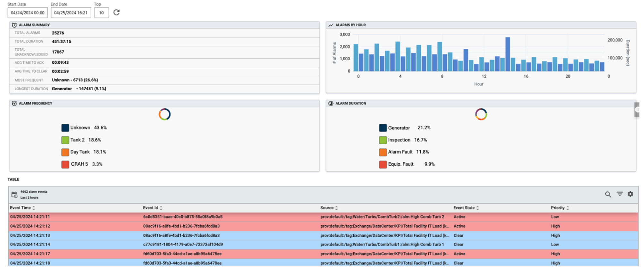Click the Start Date input field
644x275 pixels.
tap(28, 13)
